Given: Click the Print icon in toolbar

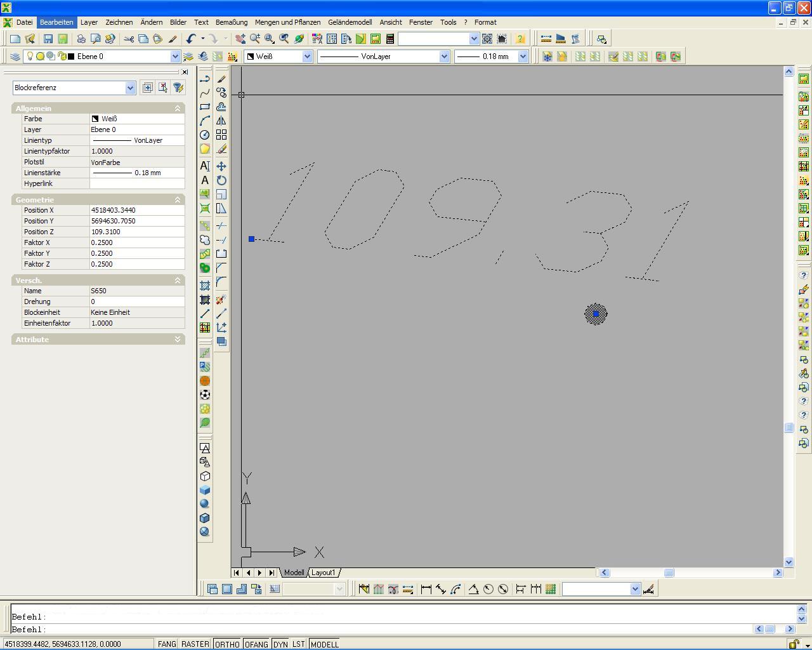Looking at the screenshot, I should tap(81, 39).
